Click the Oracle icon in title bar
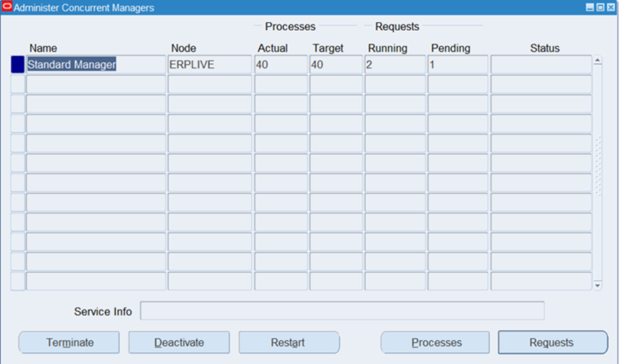The width and height of the screenshot is (630, 364). 7,8
